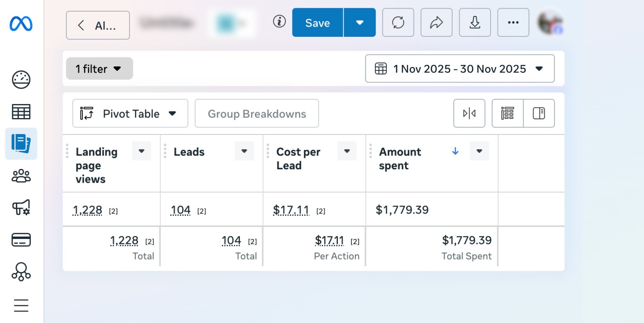Open the Account overview gauge icon
This screenshot has height=323, width=644.
click(x=21, y=80)
